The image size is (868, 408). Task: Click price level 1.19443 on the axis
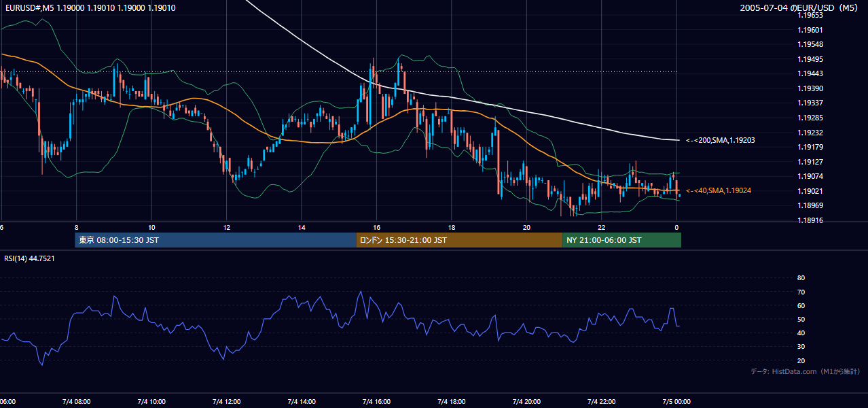click(x=810, y=74)
